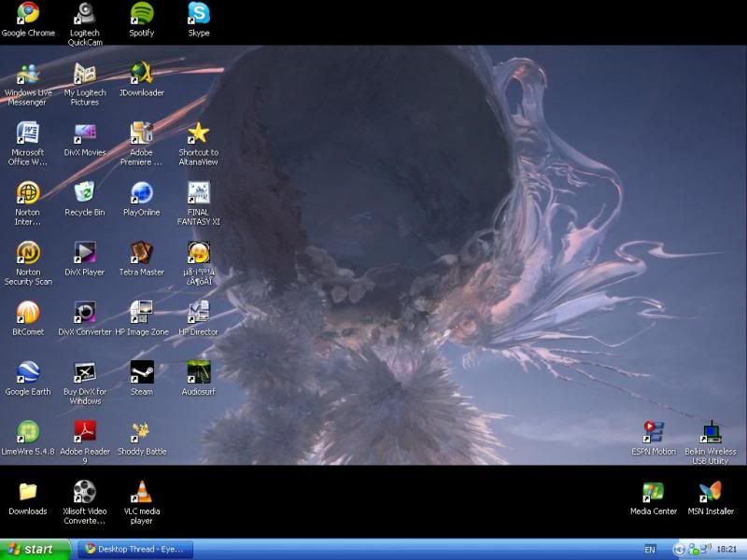Click the 18:21 taskbar clock

tap(726, 550)
